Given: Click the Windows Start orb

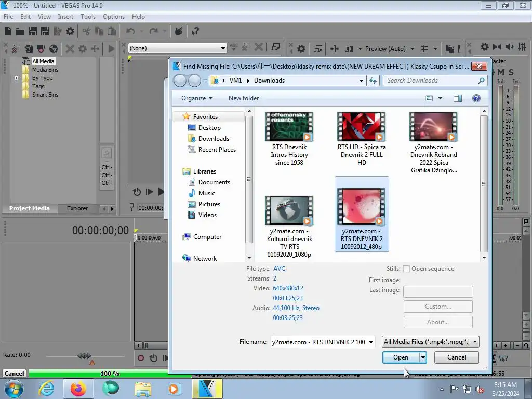Looking at the screenshot, I should pyautogui.click(x=14, y=389).
